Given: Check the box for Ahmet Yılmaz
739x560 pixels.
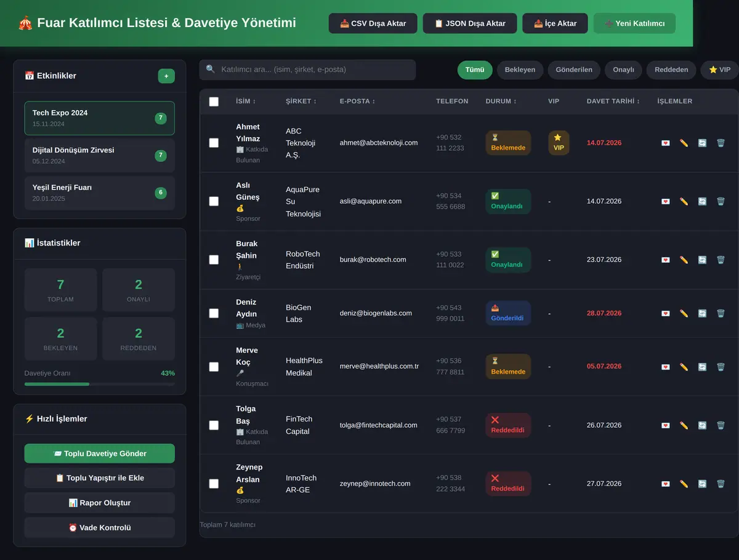Looking at the screenshot, I should pyautogui.click(x=214, y=143).
